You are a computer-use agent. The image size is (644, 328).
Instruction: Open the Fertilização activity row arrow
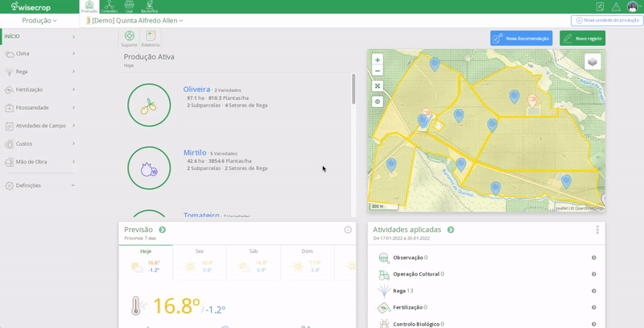594,307
